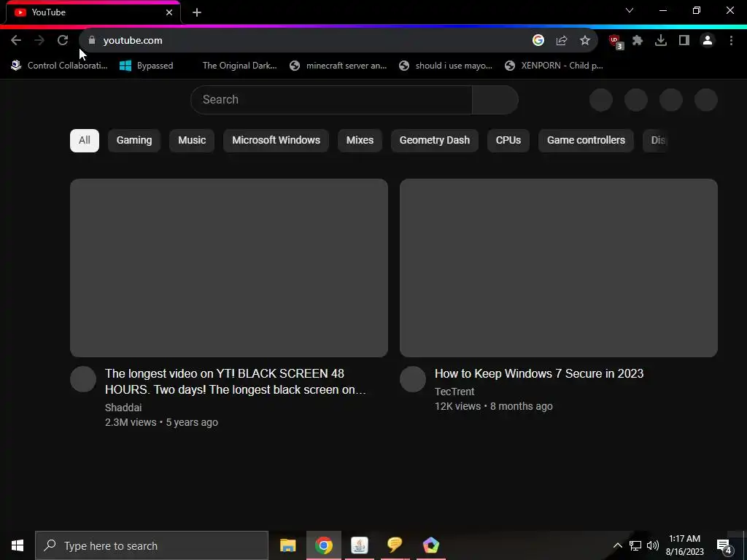The height and width of the screenshot is (560, 747).
Task: Open the Control Collaborati... bookmark
Action: point(60,66)
